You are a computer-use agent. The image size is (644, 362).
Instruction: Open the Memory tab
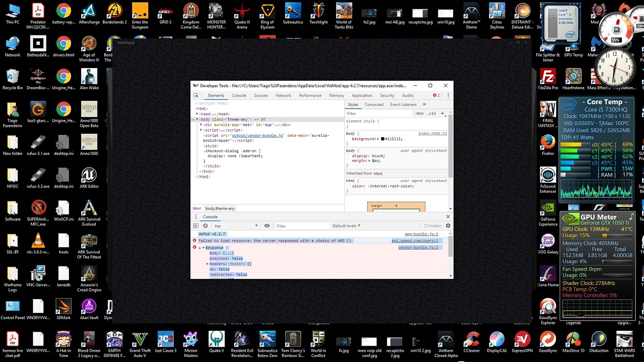336,96
